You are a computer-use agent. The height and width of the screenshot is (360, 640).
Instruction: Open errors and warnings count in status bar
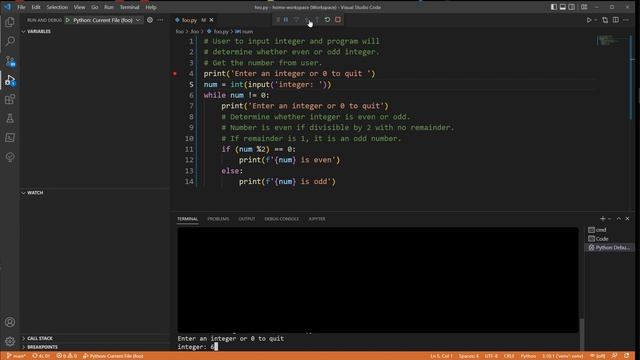(x=67, y=356)
